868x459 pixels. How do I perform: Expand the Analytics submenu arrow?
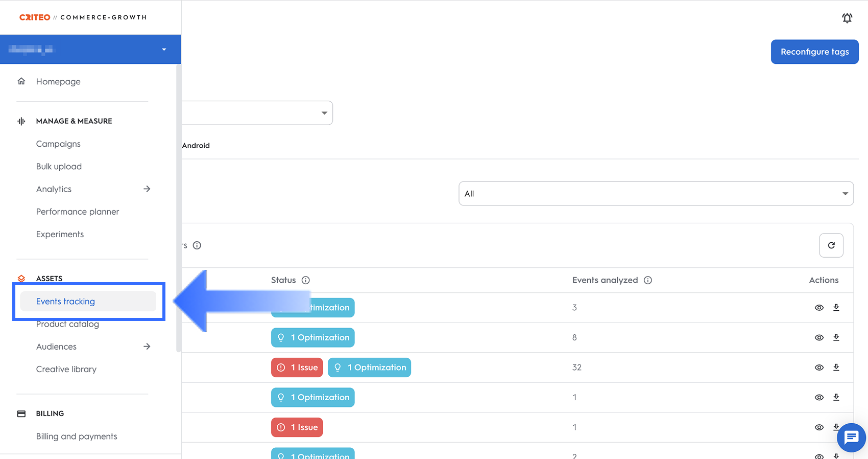point(147,189)
